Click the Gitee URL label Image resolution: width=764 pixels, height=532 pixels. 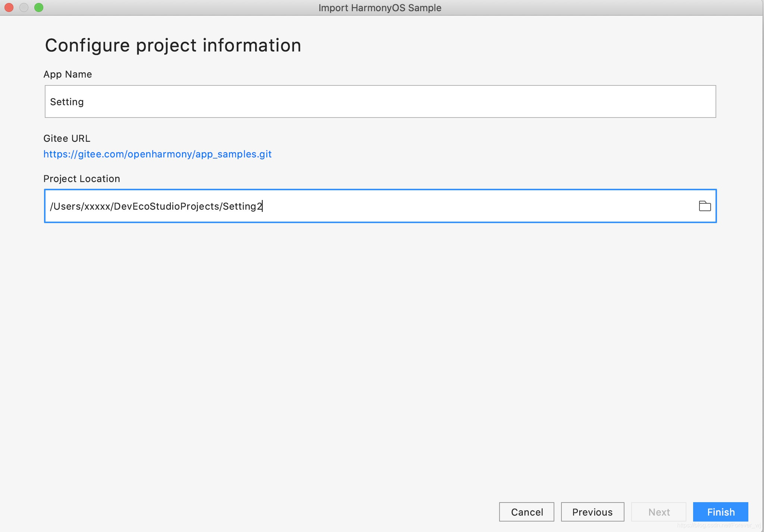coord(67,138)
